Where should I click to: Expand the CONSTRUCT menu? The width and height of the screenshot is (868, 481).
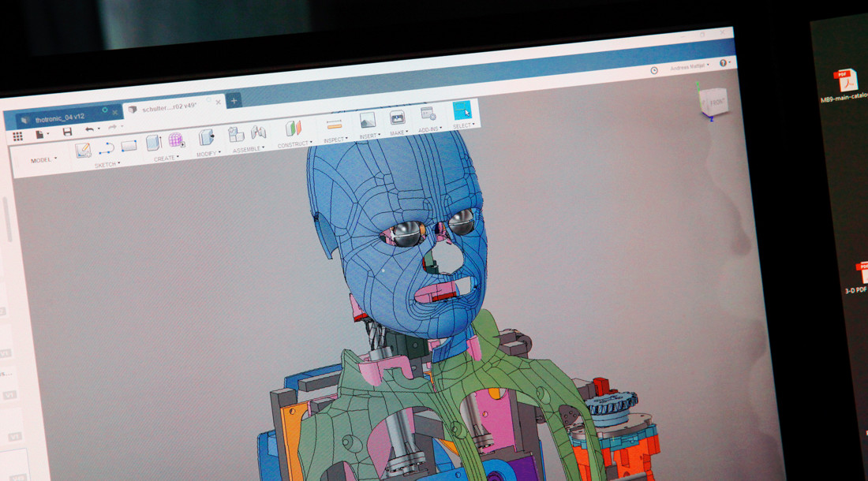294,144
